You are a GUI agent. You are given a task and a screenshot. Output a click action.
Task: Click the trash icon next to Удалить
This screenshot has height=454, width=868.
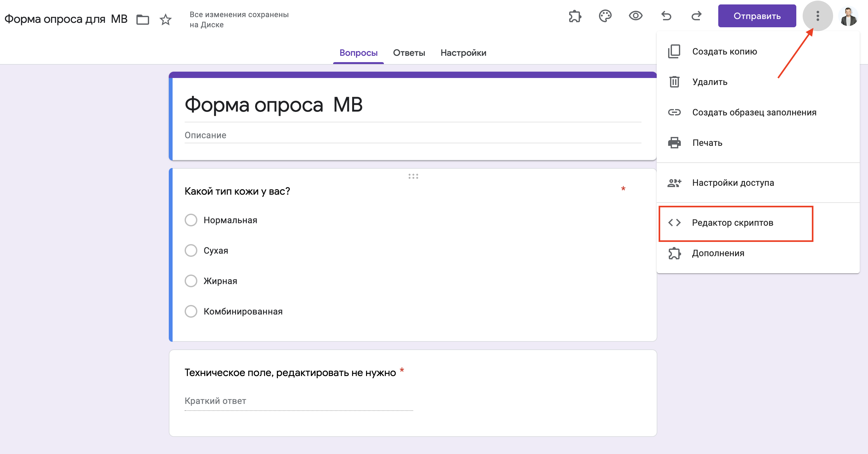674,82
